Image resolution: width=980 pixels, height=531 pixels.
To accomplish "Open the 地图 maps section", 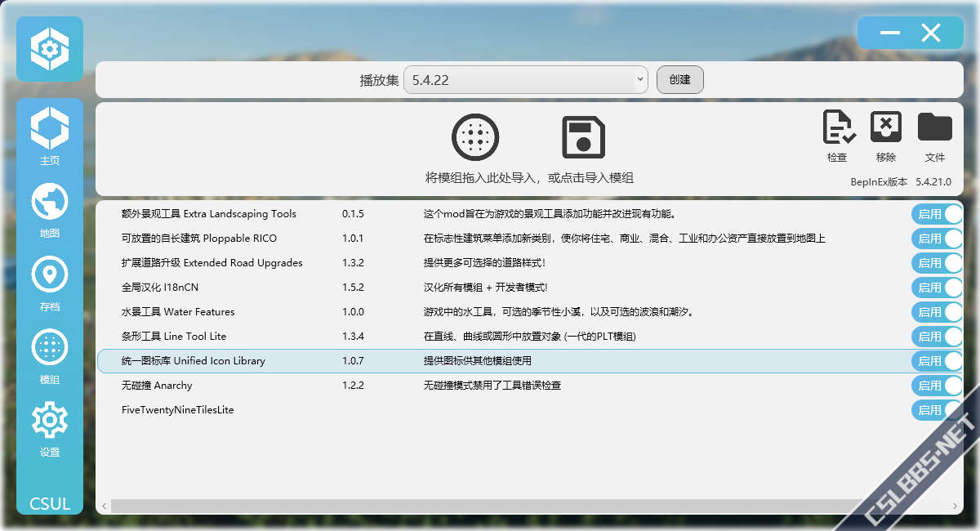I will click(x=50, y=208).
